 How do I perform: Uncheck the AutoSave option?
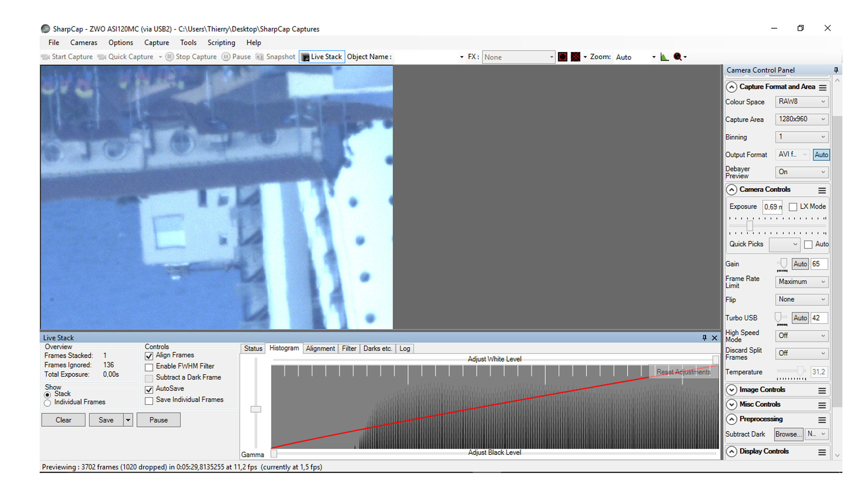coord(149,389)
